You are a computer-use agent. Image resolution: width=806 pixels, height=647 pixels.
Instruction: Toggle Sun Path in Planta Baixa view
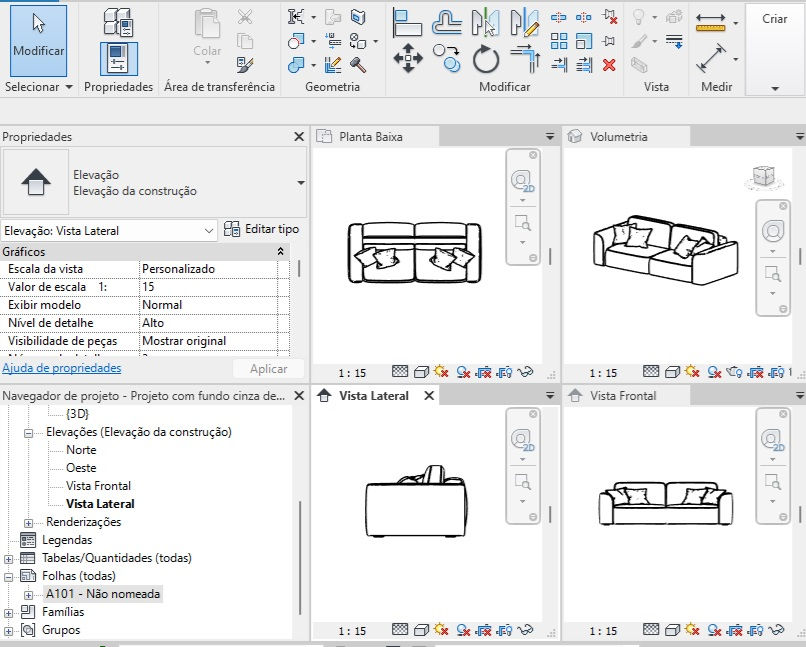click(442, 371)
